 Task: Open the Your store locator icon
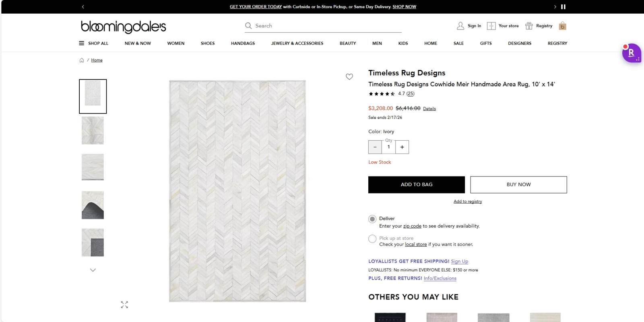click(x=491, y=26)
